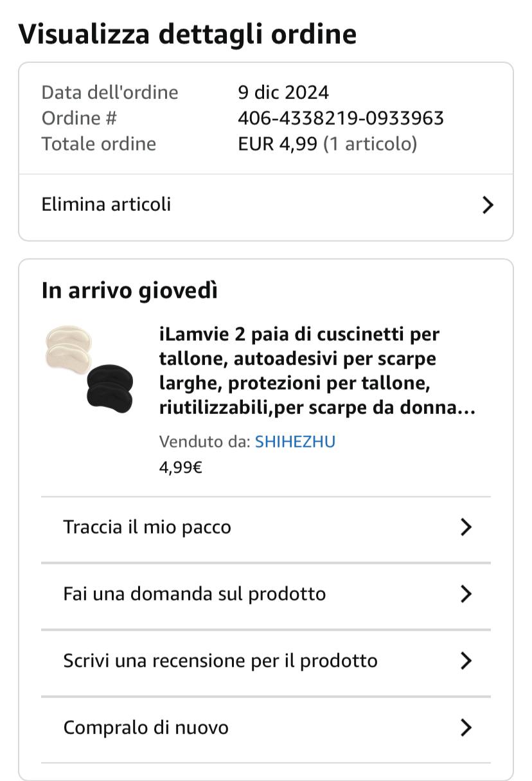Click the chevron beside Fai una domanda sul prodotto
The image size is (532, 781).
[x=466, y=594]
